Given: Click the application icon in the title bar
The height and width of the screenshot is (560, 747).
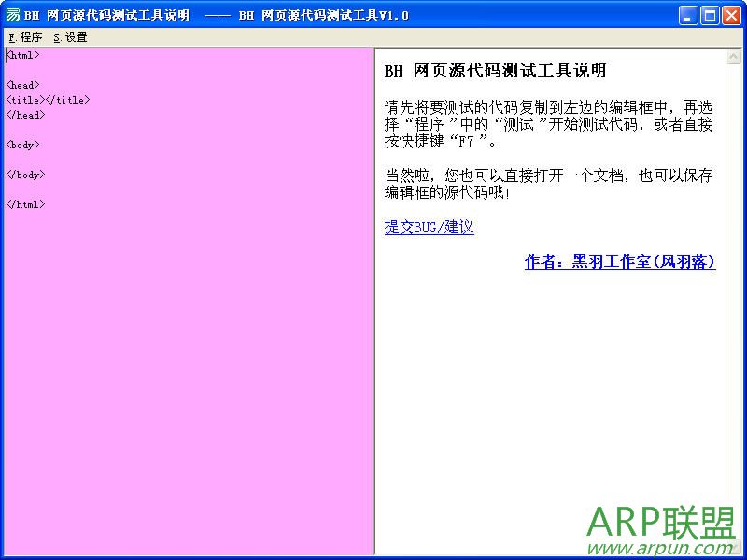Looking at the screenshot, I should (x=12, y=15).
